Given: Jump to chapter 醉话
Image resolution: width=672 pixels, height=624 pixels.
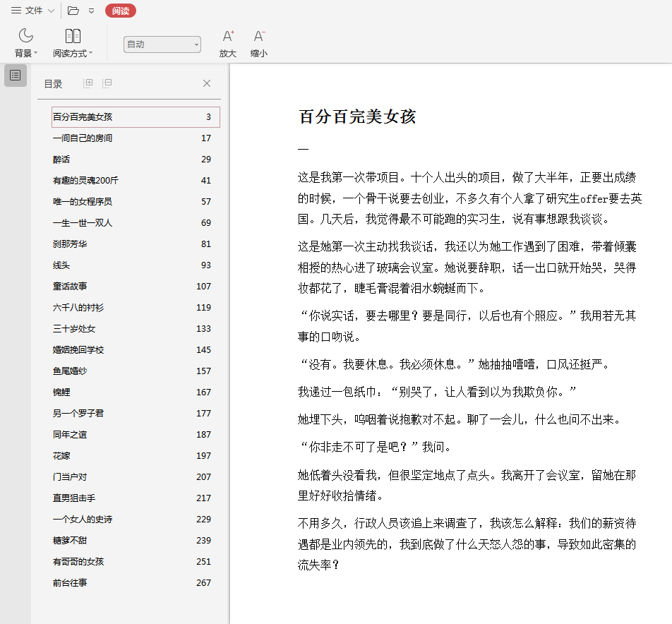Looking at the screenshot, I should (x=61, y=160).
